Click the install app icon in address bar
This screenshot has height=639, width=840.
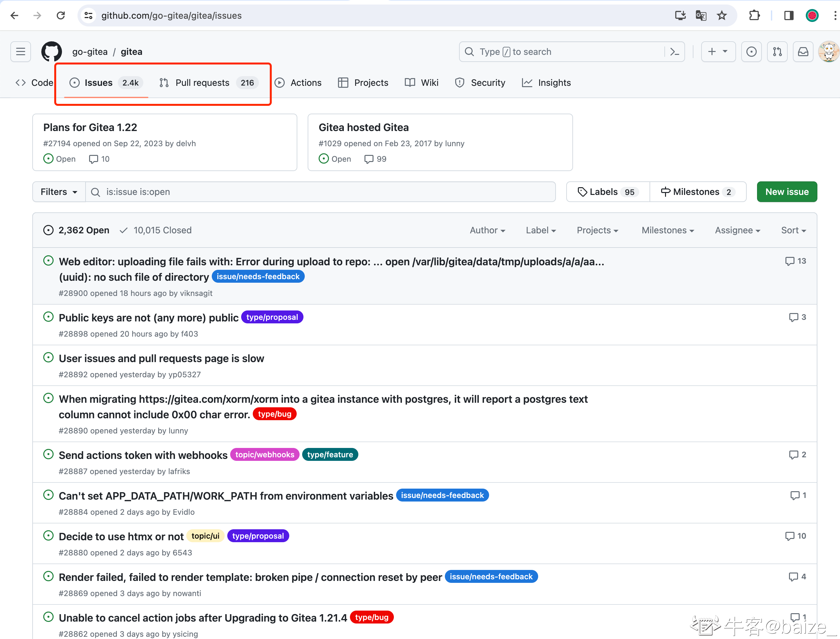(680, 15)
